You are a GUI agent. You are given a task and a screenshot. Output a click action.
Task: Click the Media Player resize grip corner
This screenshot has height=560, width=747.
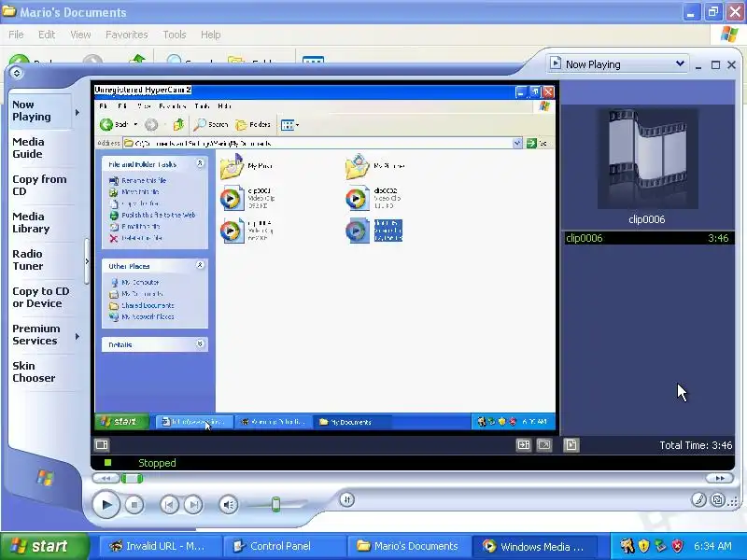(733, 501)
